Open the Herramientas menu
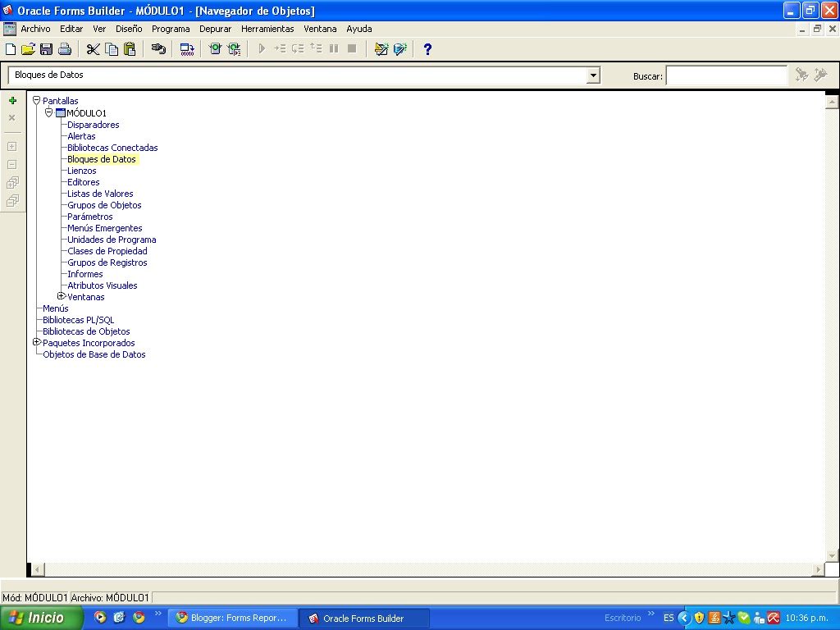The image size is (840, 630). click(x=267, y=29)
